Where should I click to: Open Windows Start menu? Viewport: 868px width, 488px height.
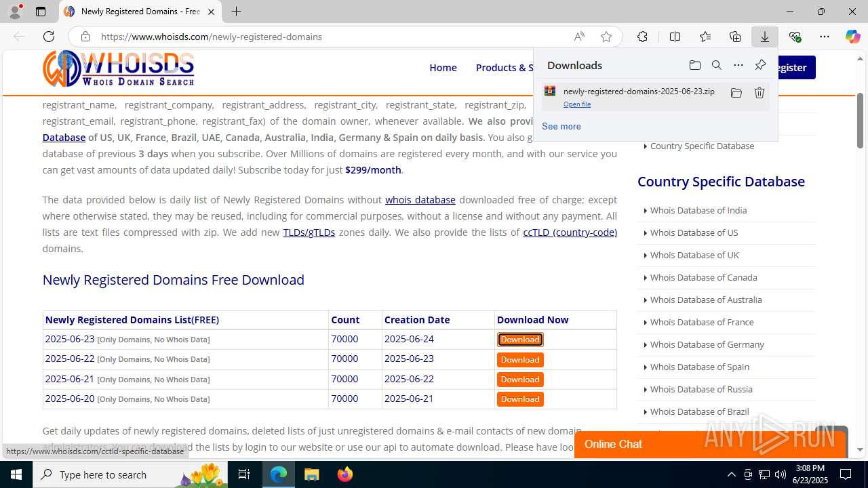[16, 474]
